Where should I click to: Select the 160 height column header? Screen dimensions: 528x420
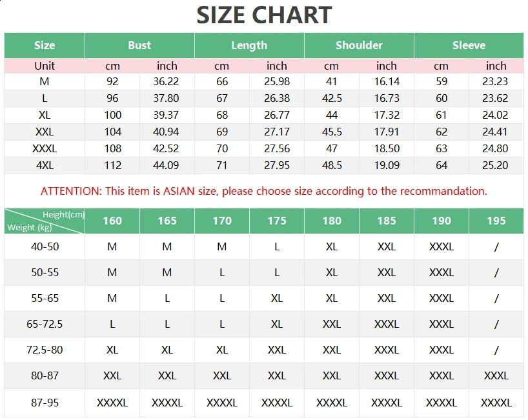point(112,221)
